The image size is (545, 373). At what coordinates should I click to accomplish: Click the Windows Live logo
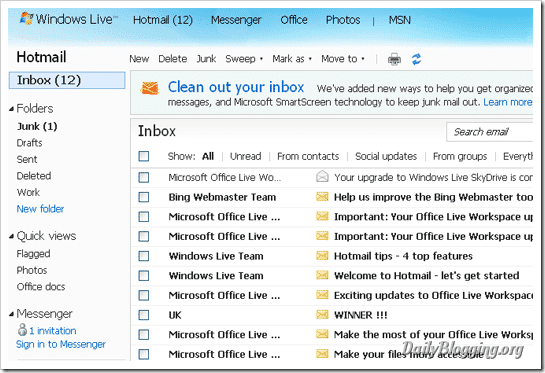point(69,19)
